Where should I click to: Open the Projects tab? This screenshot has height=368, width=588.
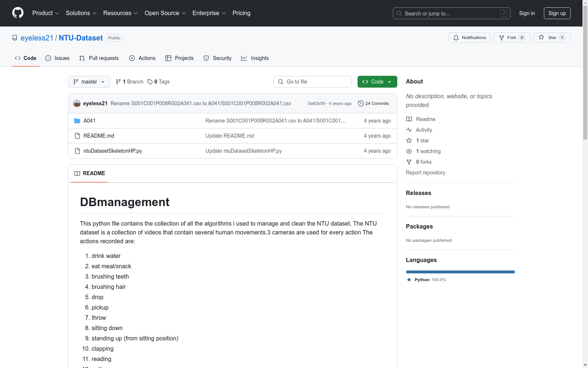pyautogui.click(x=179, y=58)
